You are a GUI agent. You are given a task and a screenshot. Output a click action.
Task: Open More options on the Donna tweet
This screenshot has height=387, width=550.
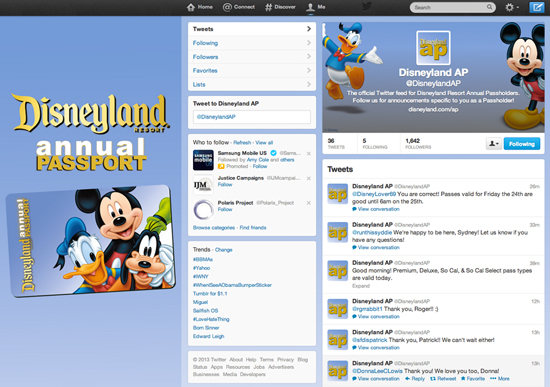[499, 379]
